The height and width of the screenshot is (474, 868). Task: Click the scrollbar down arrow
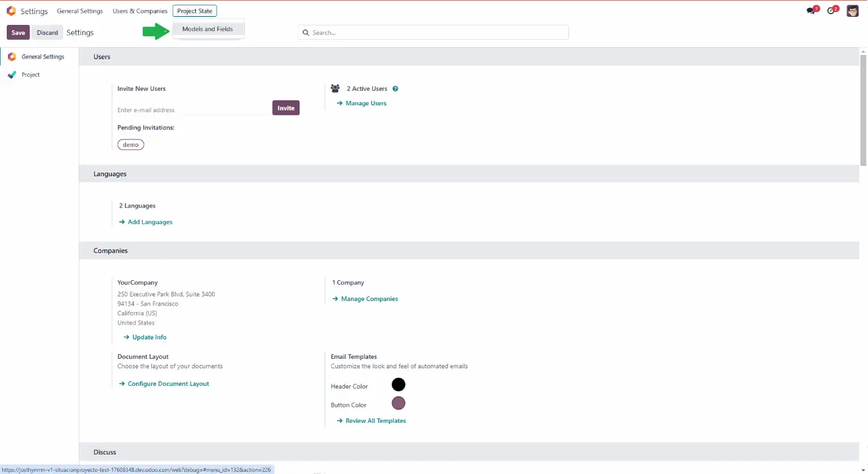[863, 469]
